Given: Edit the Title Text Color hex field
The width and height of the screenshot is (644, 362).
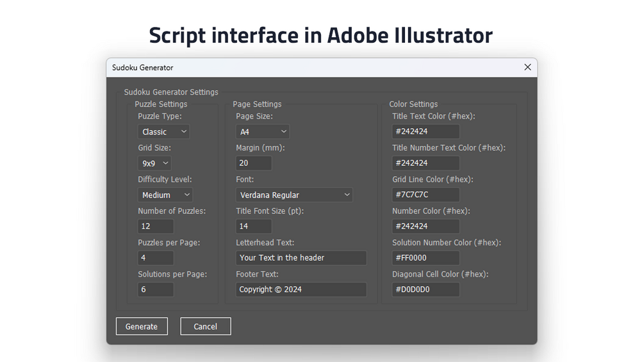Looking at the screenshot, I should click(425, 132).
